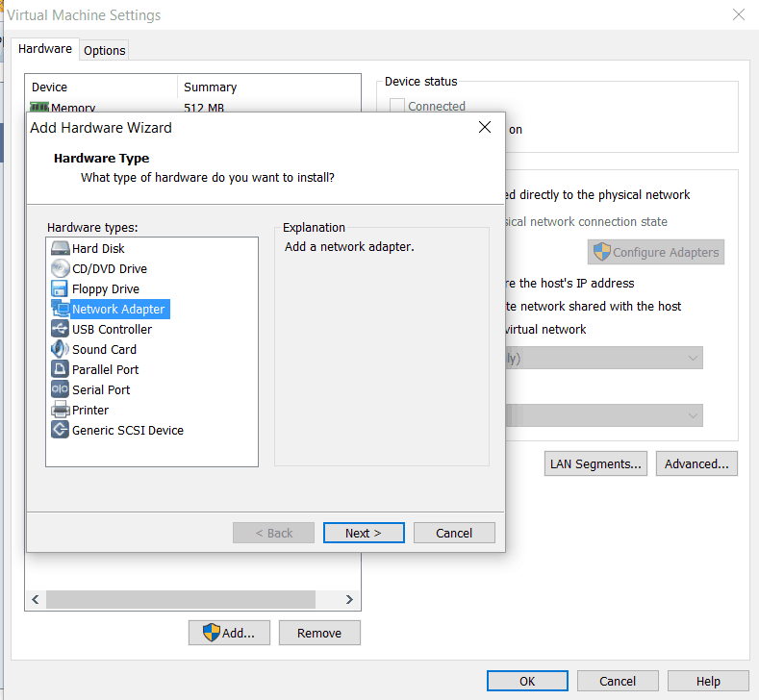The image size is (759, 700).
Task: Toggle the Connected checkbox
Action: [397, 107]
